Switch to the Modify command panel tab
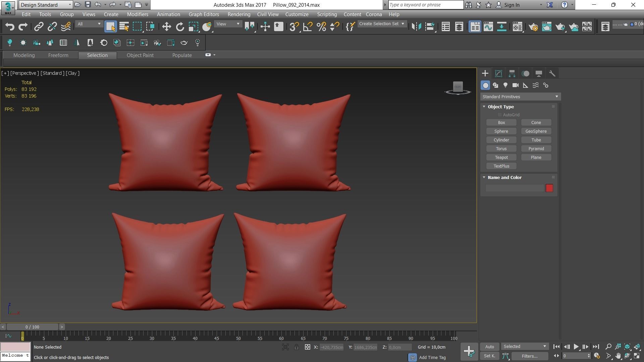Image resolution: width=644 pixels, height=362 pixels. point(498,73)
